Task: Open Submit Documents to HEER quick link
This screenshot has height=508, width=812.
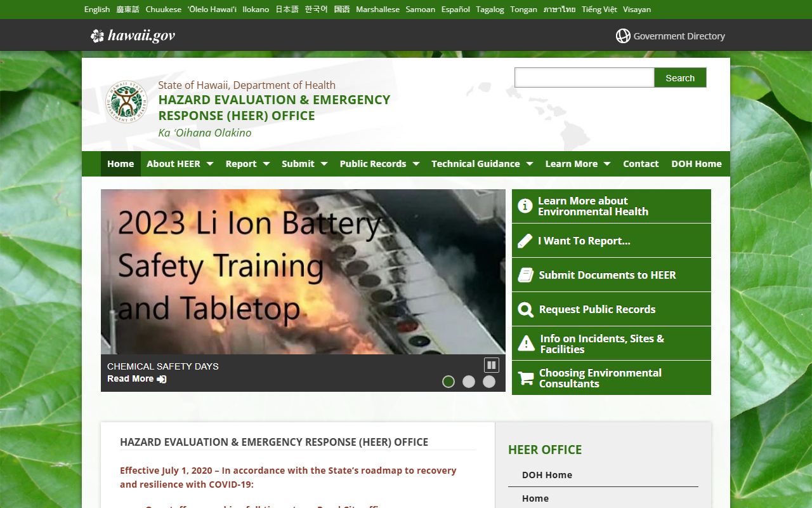Action: click(612, 275)
